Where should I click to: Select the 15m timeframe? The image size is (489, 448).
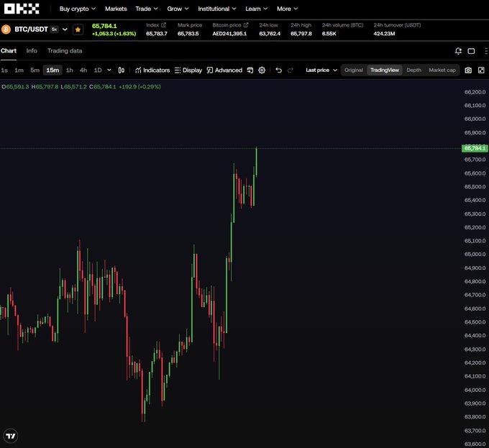(x=52, y=70)
